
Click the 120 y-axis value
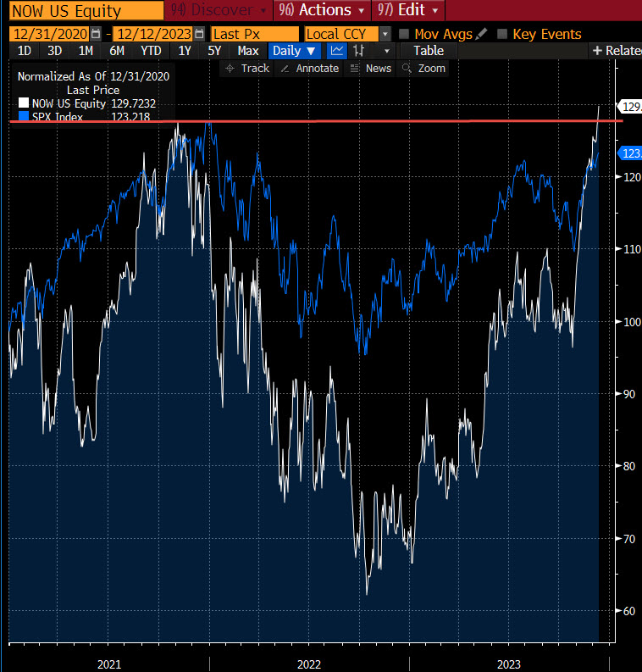tap(632, 177)
